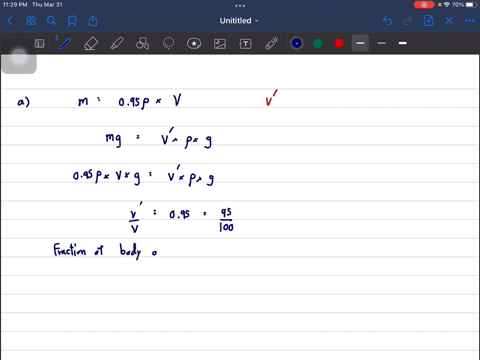Select the Highlighter tool

(x=117, y=44)
